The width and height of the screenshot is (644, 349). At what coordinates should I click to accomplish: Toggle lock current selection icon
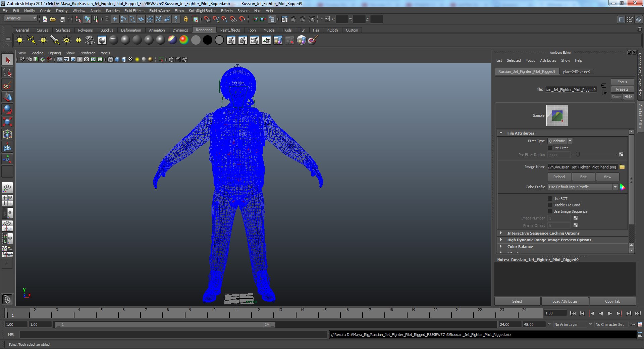coord(185,19)
